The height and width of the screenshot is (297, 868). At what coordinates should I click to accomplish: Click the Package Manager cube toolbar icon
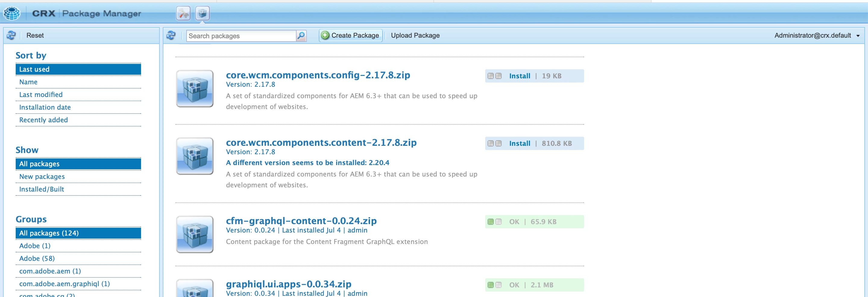click(202, 14)
